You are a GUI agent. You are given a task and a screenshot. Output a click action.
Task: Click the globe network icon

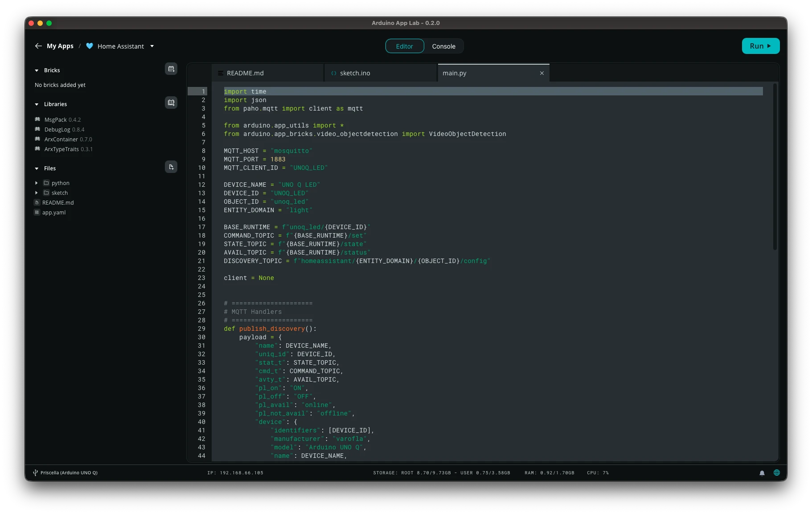click(777, 473)
